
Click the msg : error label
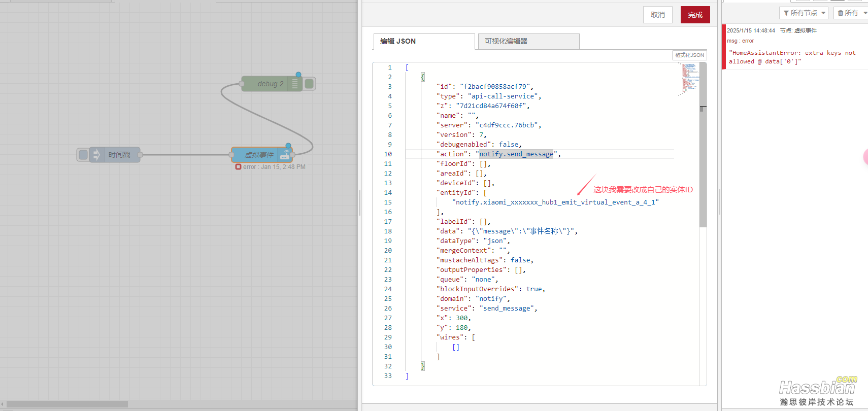coord(740,41)
